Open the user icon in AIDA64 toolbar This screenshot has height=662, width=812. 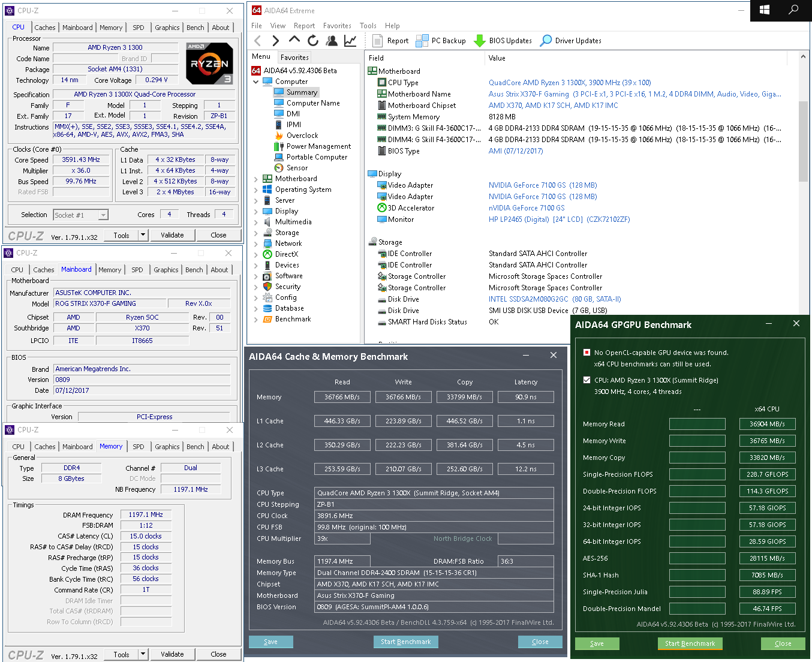(x=332, y=41)
